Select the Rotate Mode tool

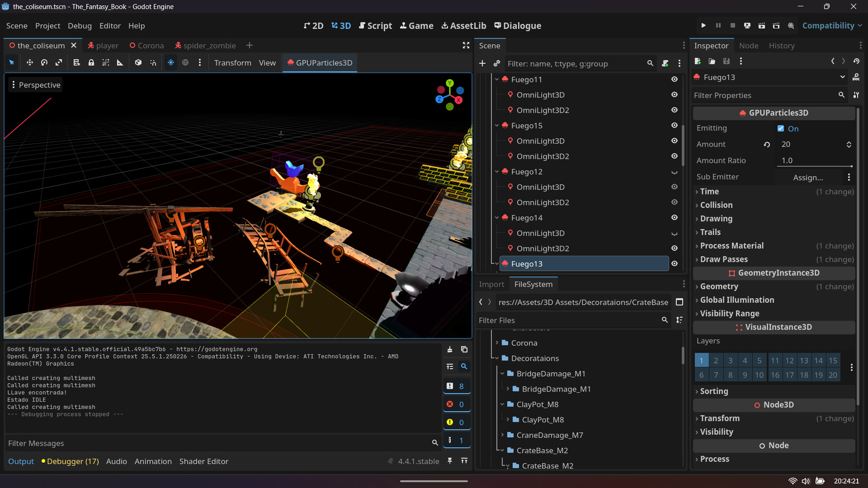click(x=44, y=63)
